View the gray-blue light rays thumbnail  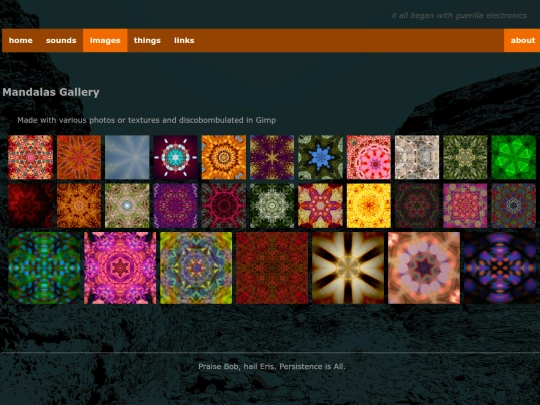click(127, 157)
